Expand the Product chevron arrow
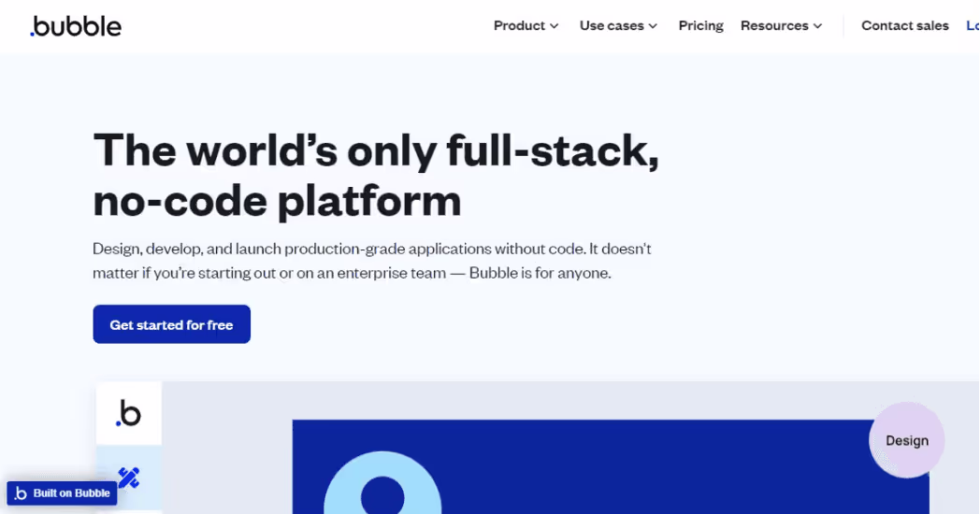This screenshot has height=514, width=980. click(x=554, y=26)
